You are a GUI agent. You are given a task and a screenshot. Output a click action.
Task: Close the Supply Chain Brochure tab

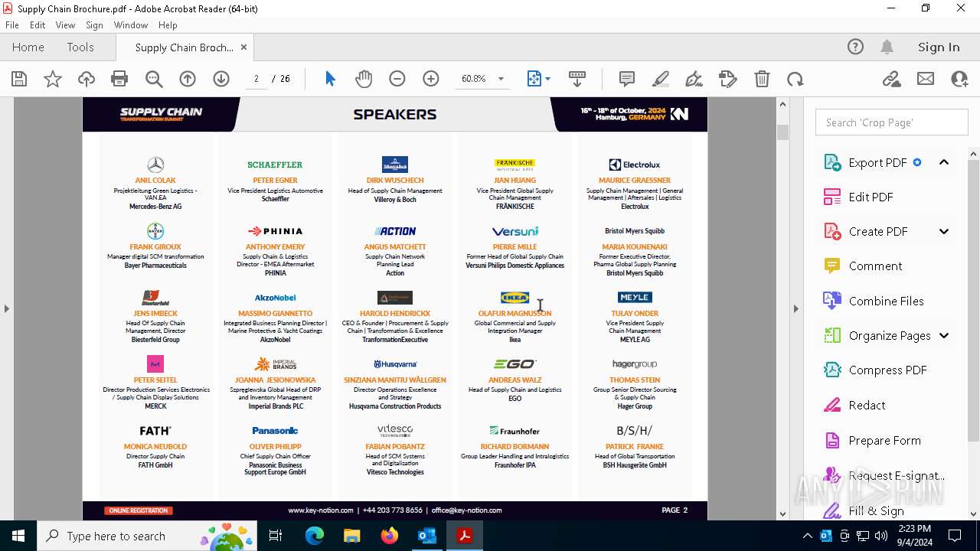pyautogui.click(x=243, y=47)
